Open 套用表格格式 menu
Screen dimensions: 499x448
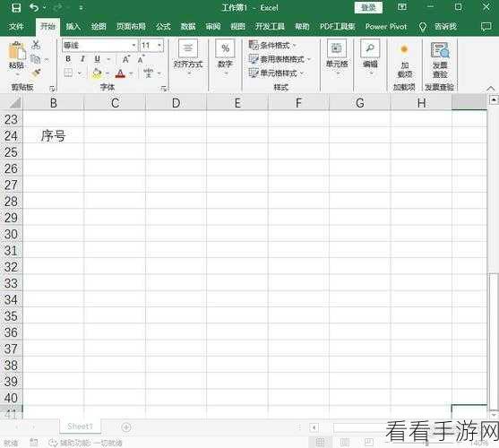coord(280,59)
